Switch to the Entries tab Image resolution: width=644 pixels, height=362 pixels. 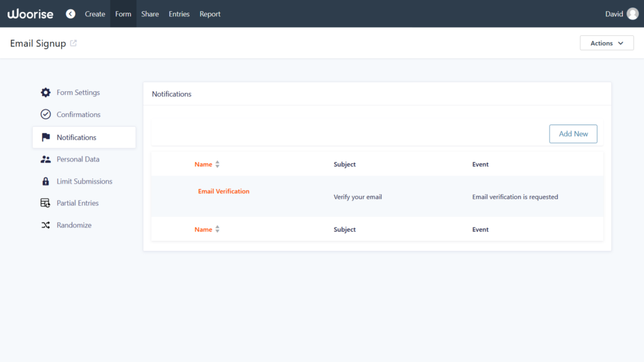pyautogui.click(x=179, y=14)
